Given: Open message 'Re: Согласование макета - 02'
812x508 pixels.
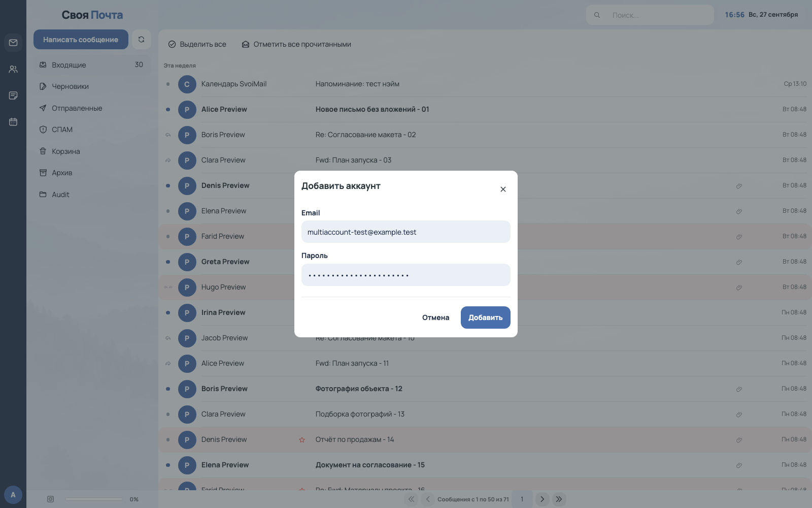Looking at the screenshot, I should (365, 135).
